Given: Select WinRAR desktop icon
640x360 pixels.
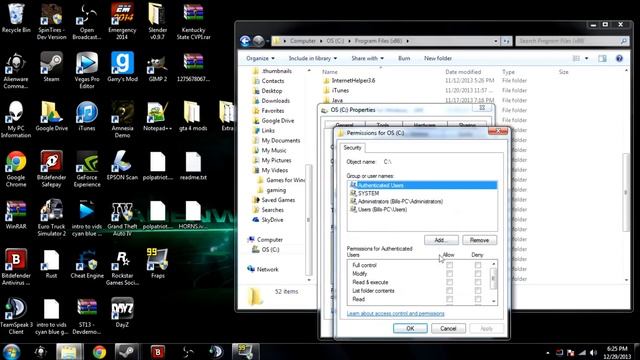Looking at the screenshot, I should point(16,214).
